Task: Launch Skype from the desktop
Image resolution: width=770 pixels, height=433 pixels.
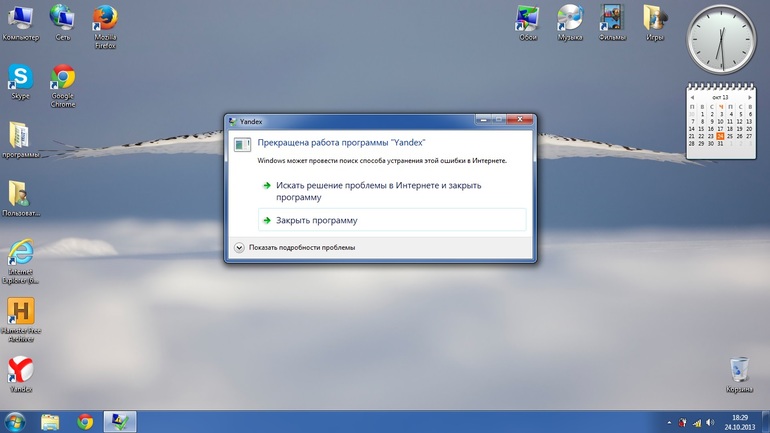Action: pyautogui.click(x=20, y=78)
